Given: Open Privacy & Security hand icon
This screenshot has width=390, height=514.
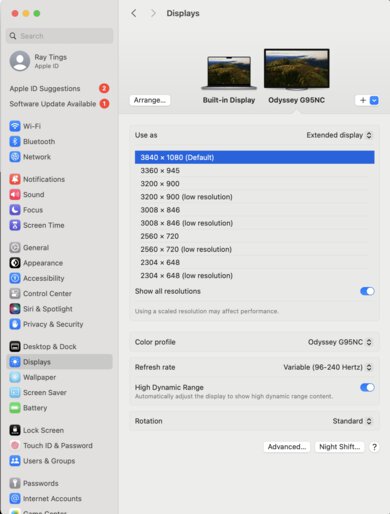Looking at the screenshot, I should [15, 324].
